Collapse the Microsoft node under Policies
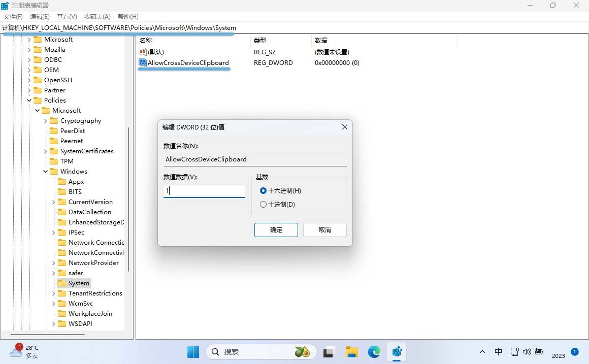The height and width of the screenshot is (364, 589). [37, 111]
